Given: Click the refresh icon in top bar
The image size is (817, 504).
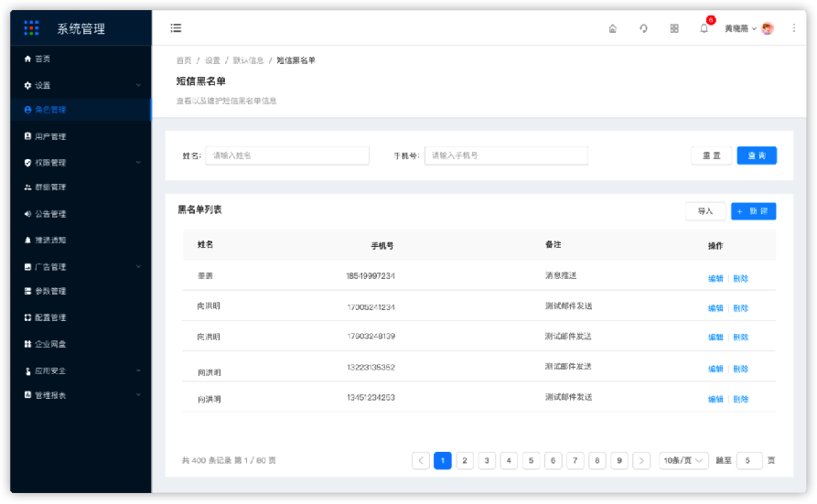Looking at the screenshot, I should point(643,28).
